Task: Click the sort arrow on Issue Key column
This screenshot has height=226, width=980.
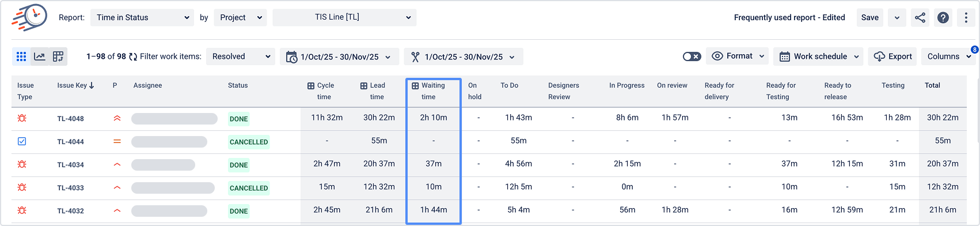Action: (92, 85)
